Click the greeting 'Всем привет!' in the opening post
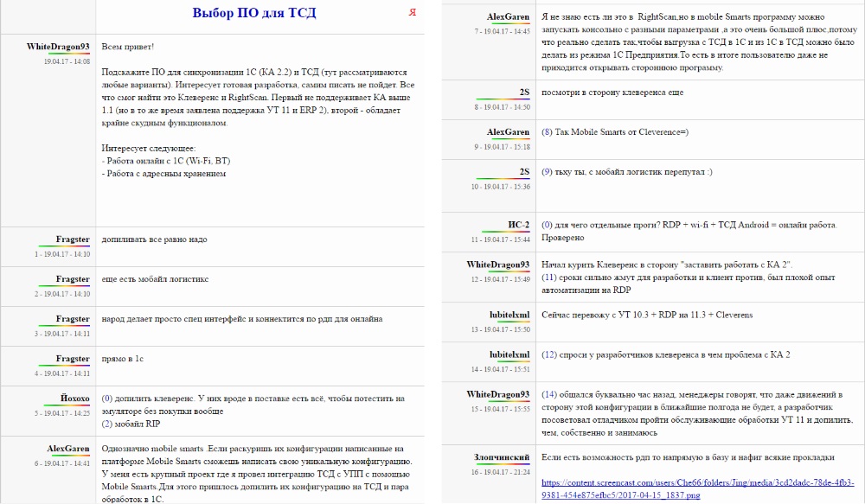865x504 pixels. click(128, 47)
